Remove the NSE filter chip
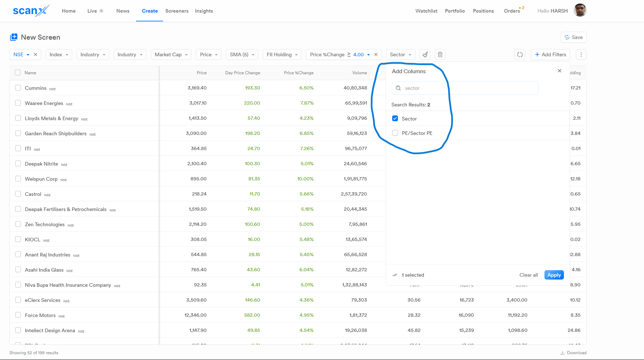 point(35,54)
